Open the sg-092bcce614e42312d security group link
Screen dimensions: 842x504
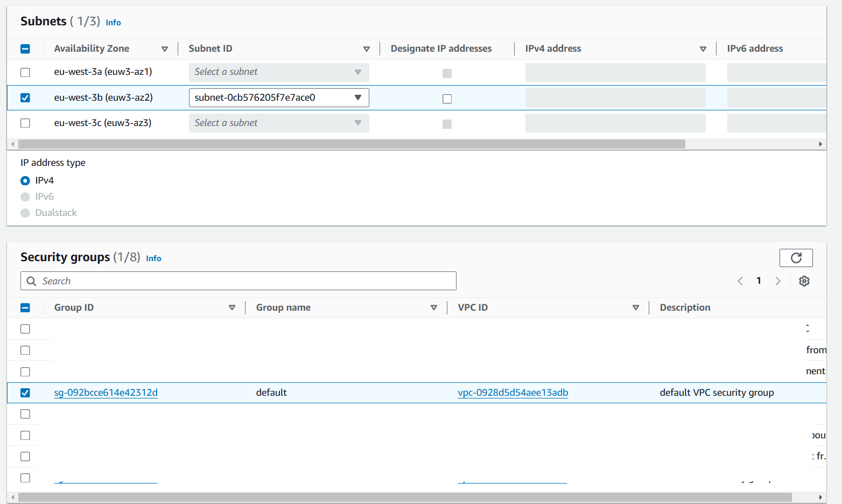point(106,393)
